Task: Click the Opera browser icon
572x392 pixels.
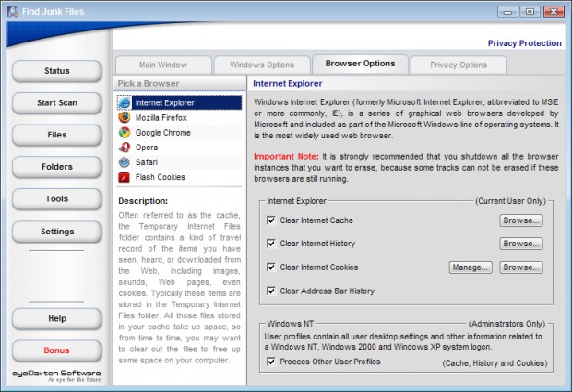Action: tap(125, 148)
